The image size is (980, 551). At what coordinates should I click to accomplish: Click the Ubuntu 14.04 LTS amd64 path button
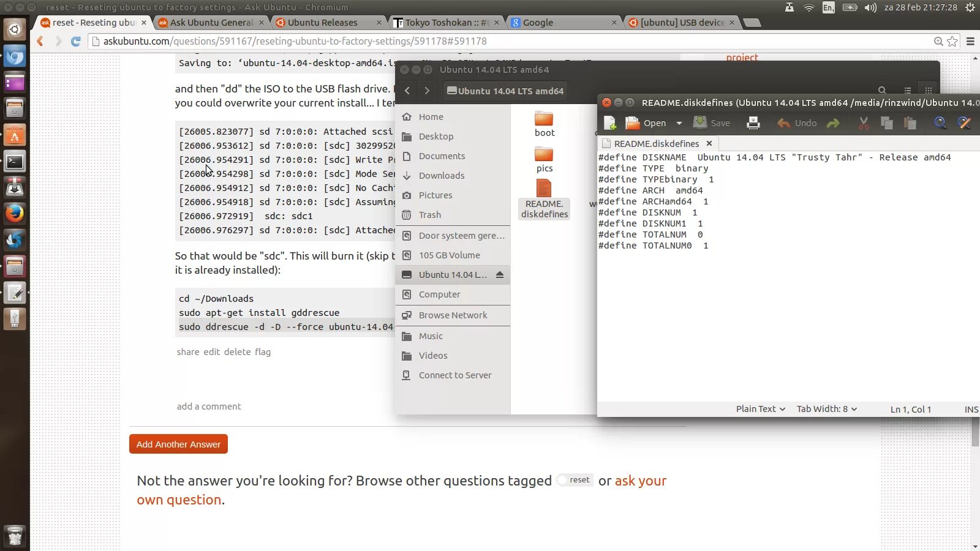(505, 91)
